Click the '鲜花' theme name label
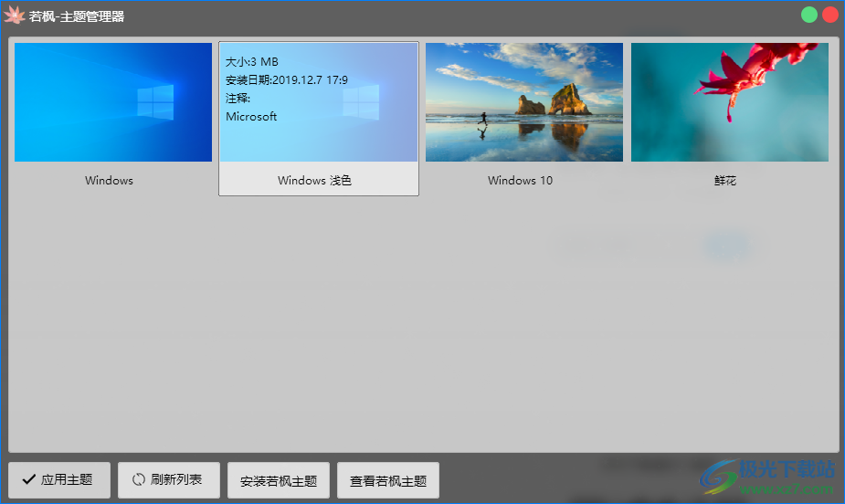Image resolution: width=845 pixels, height=504 pixels. pos(725,181)
